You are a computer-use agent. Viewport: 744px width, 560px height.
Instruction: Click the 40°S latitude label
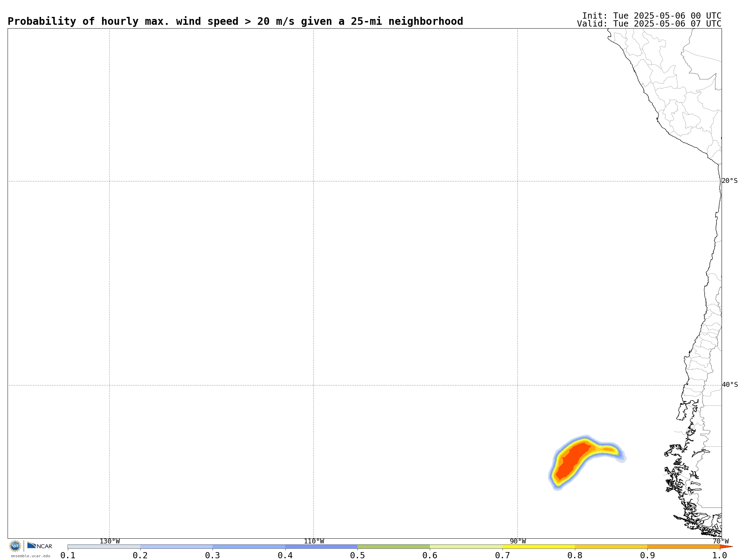(x=730, y=385)
